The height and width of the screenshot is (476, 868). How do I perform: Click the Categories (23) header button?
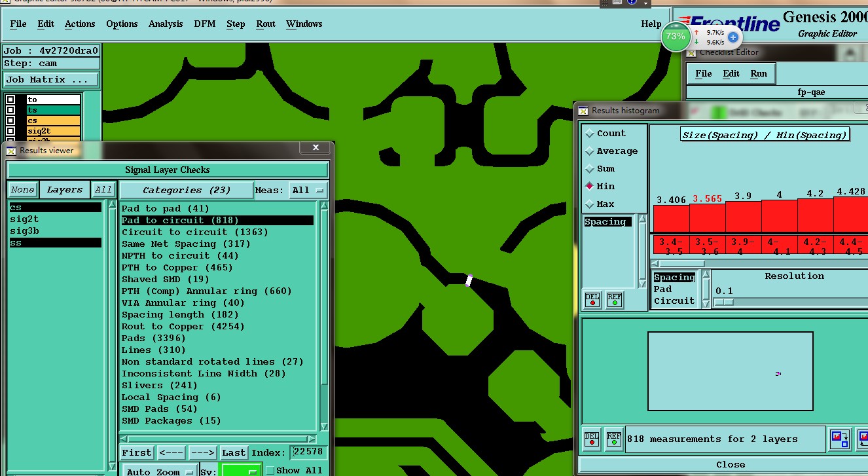point(187,191)
